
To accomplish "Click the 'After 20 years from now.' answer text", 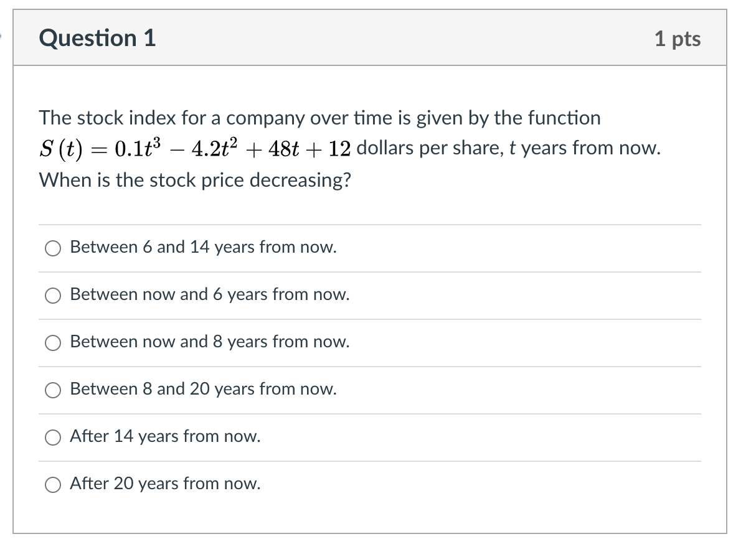I will [165, 484].
